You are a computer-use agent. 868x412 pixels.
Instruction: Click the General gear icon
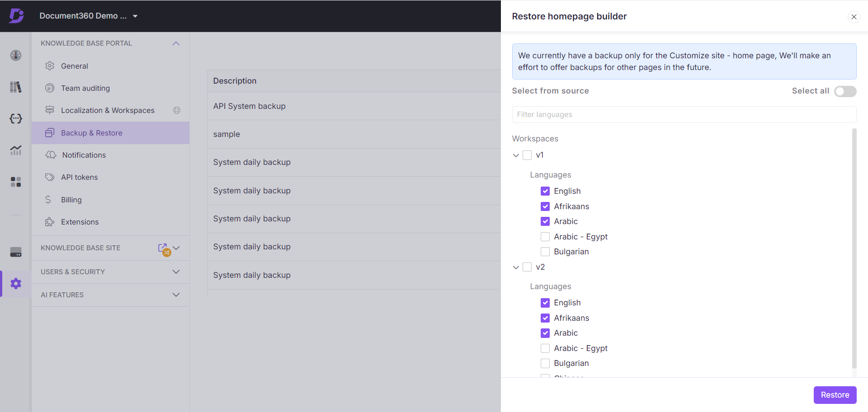(50, 66)
